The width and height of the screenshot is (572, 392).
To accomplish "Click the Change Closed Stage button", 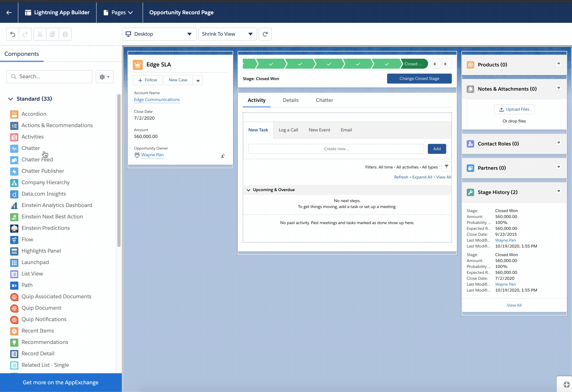I will (419, 79).
